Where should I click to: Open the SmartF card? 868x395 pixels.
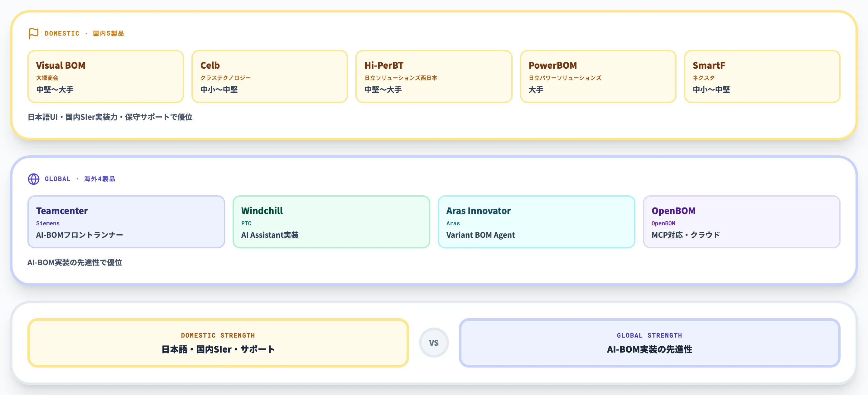point(762,76)
